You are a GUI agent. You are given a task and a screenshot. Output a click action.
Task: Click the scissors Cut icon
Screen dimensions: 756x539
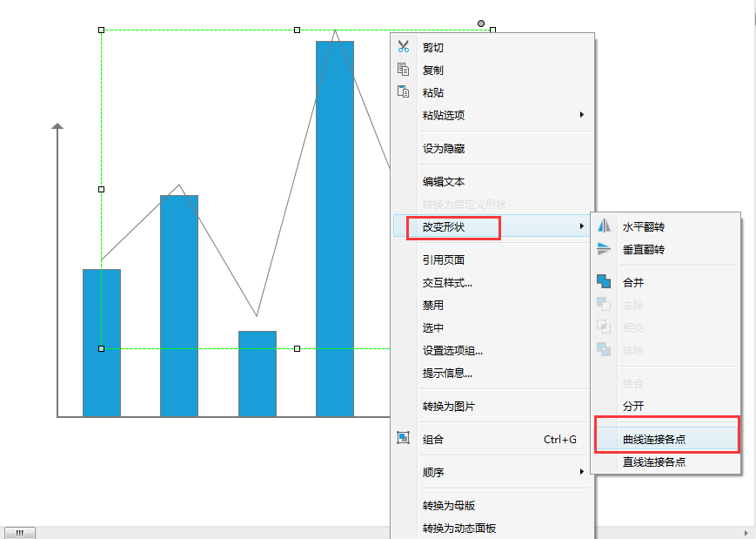click(404, 47)
